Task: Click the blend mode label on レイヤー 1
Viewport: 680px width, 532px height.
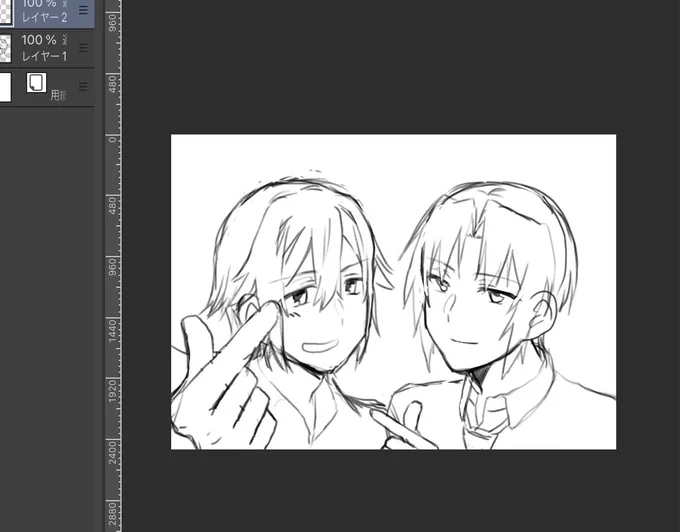Action: pyautogui.click(x=65, y=40)
